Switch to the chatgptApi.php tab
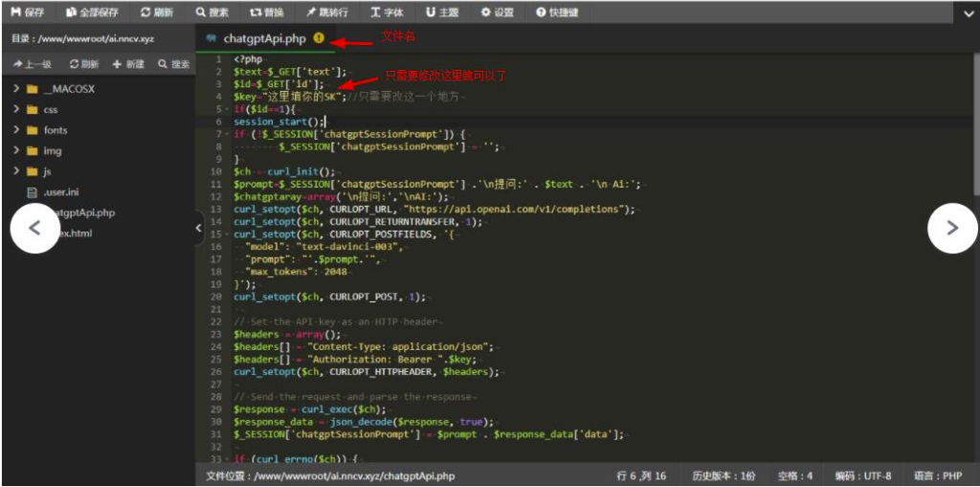The width and height of the screenshot is (980, 487). pyautogui.click(x=264, y=39)
